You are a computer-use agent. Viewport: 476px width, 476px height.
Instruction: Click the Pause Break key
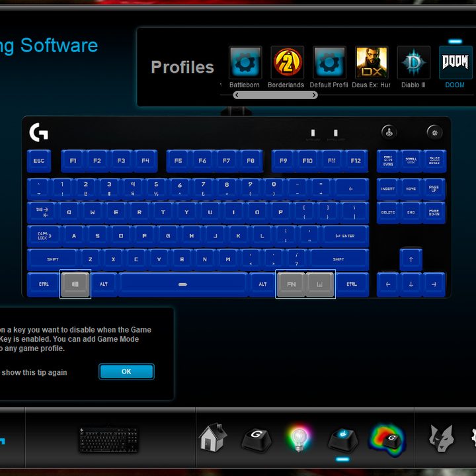coord(434,161)
